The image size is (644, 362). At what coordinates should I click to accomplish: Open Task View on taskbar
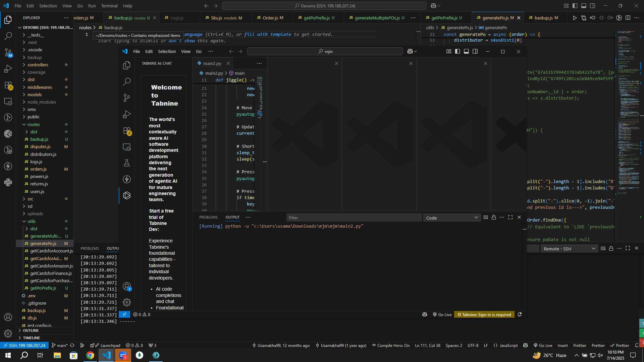[40, 355]
